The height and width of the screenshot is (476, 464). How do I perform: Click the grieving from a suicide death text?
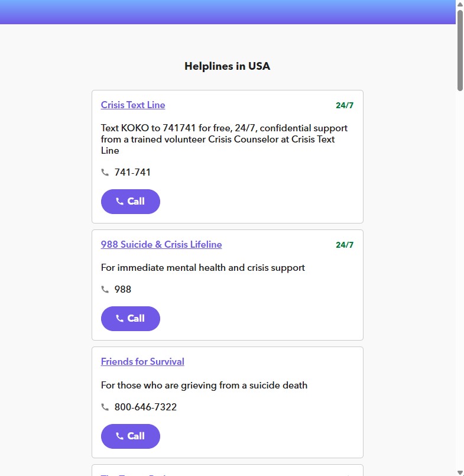pyautogui.click(x=204, y=385)
